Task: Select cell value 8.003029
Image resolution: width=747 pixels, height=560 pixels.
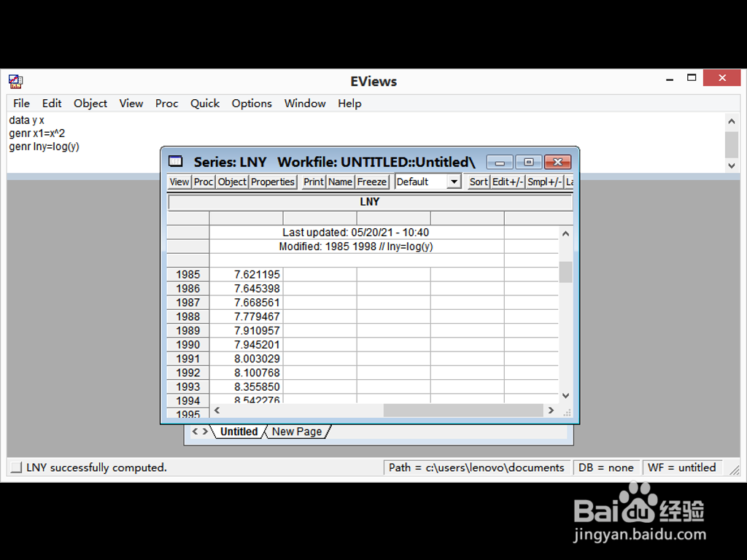Action: (x=247, y=359)
